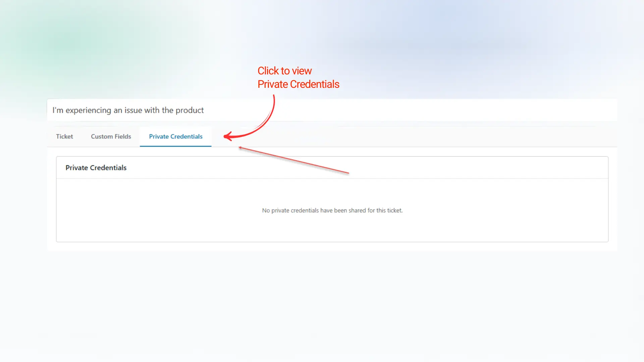Click the red 'Click to view' annotation text
Image resolution: width=644 pixels, height=362 pixels.
(x=284, y=71)
